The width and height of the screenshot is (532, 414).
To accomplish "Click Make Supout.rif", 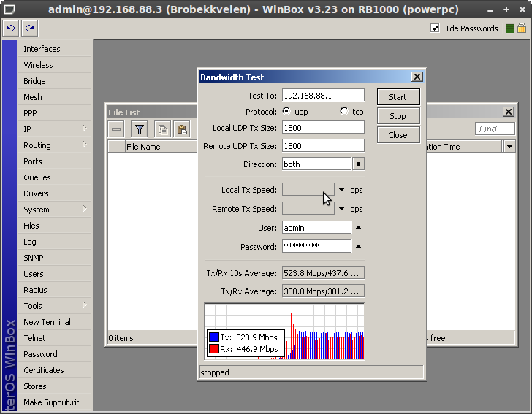I will (55, 402).
